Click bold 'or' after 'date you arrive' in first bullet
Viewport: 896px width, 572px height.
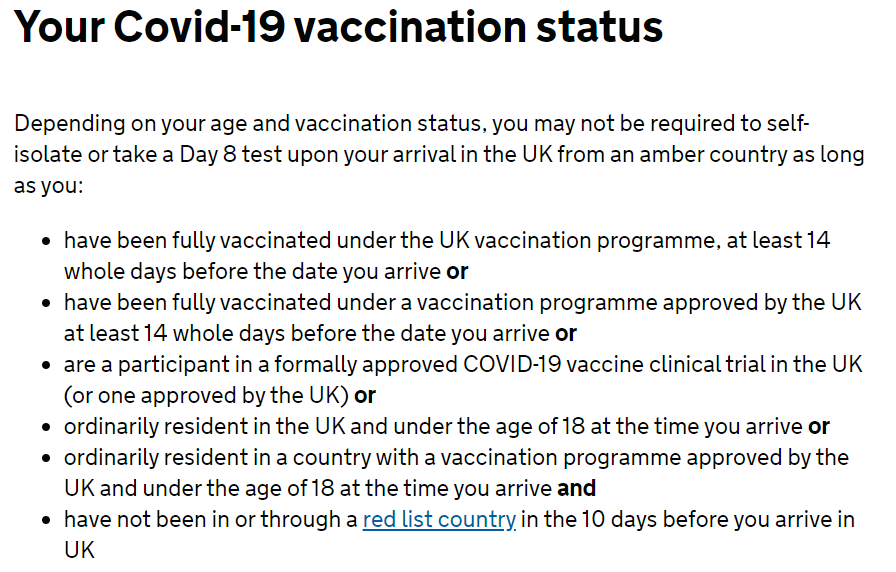(457, 271)
